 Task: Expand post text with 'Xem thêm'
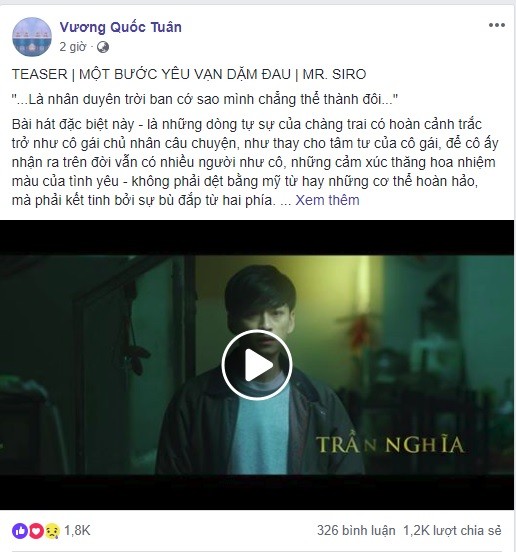tap(327, 200)
